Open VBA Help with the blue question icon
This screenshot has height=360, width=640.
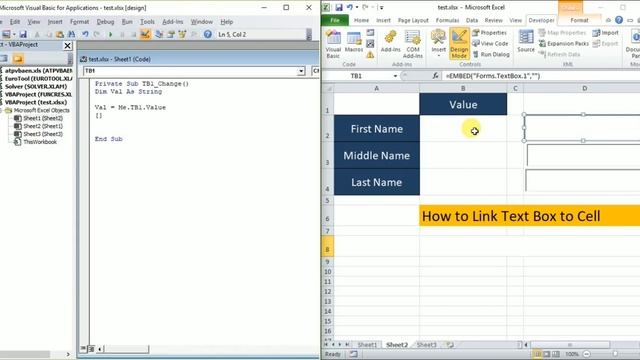[x=208, y=35]
